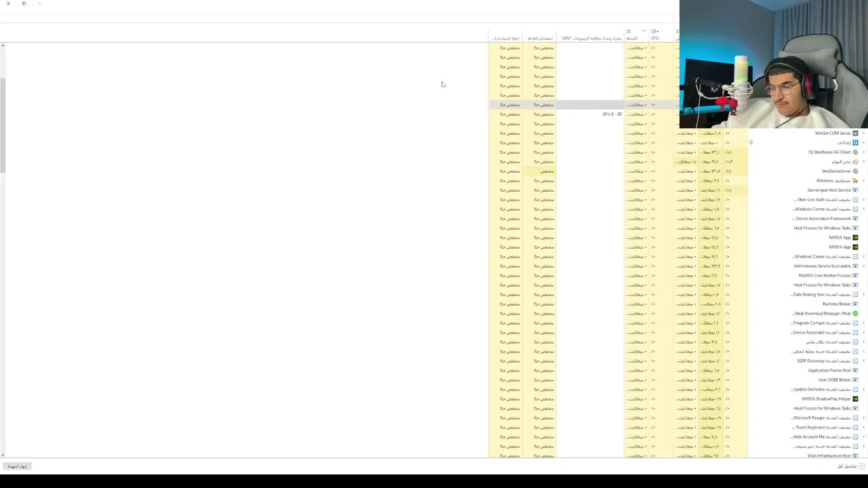868x488 pixels.
Task: Select the Runtime Broker process name
Action: tap(836, 304)
